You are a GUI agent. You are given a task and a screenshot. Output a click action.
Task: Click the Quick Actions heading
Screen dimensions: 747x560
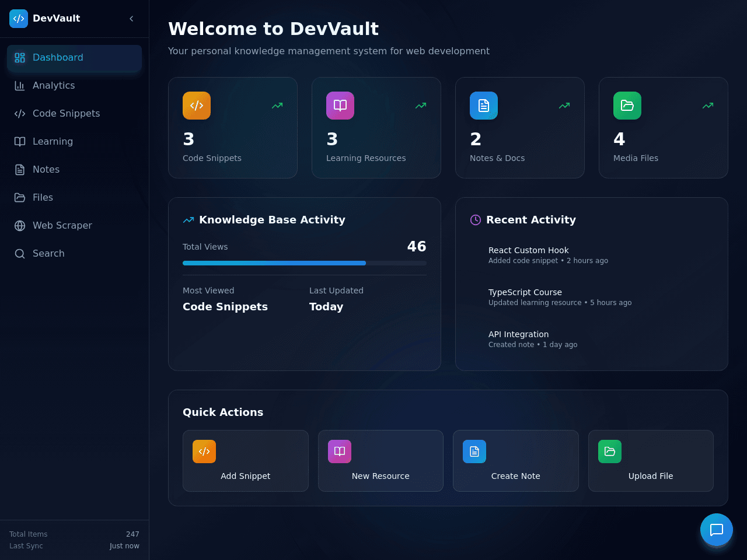pyautogui.click(x=223, y=412)
